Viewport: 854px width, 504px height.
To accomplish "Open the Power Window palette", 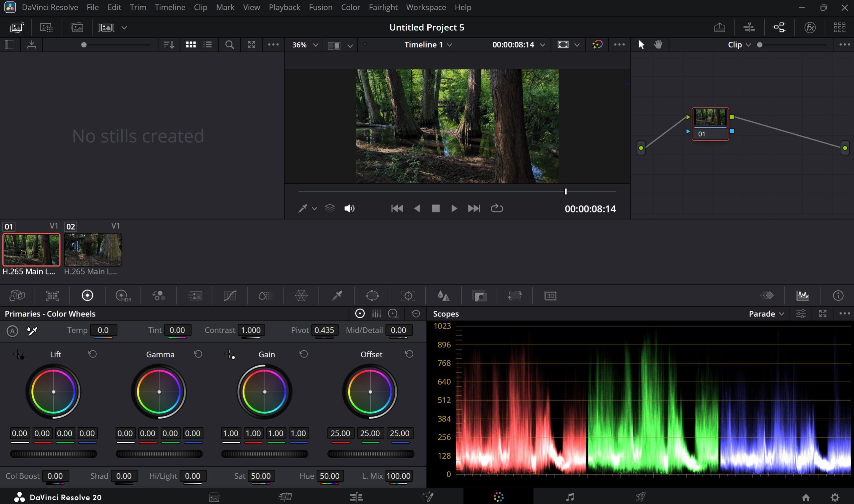I will (x=372, y=296).
